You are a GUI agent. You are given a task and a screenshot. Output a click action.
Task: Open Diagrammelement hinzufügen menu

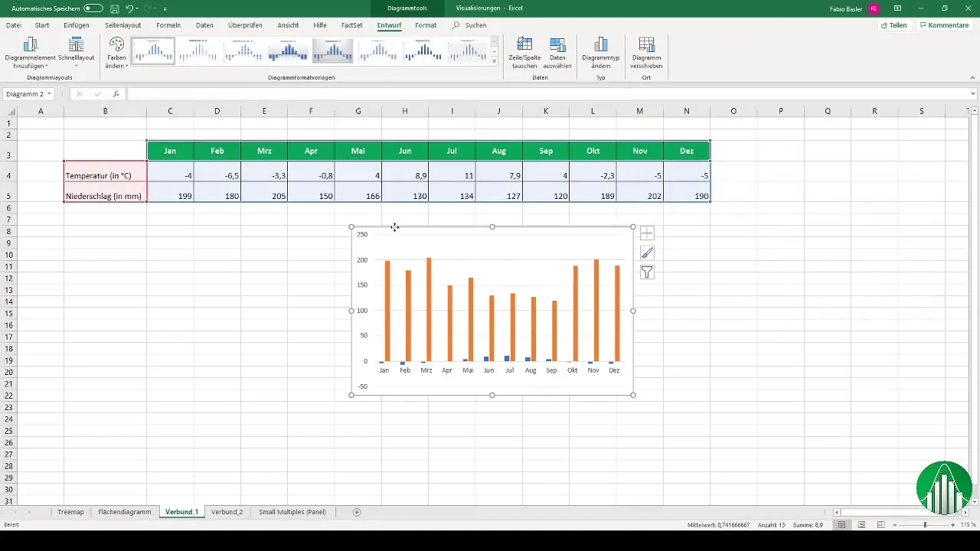tap(30, 53)
